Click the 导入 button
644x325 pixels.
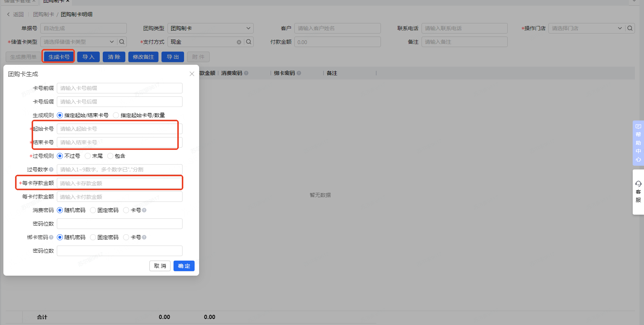(x=88, y=57)
